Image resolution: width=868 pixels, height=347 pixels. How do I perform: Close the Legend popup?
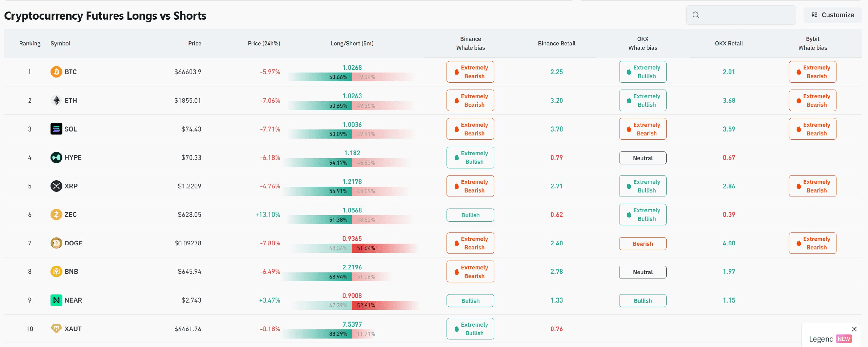coord(854,329)
